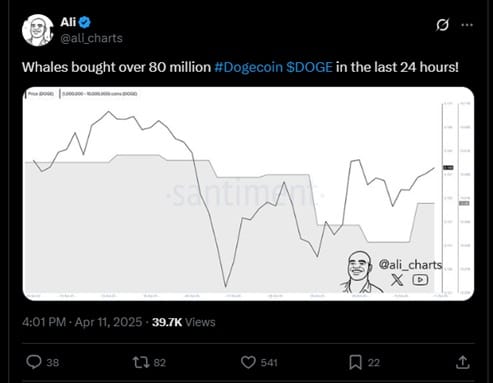Click the Ali display name

point(68,22)
